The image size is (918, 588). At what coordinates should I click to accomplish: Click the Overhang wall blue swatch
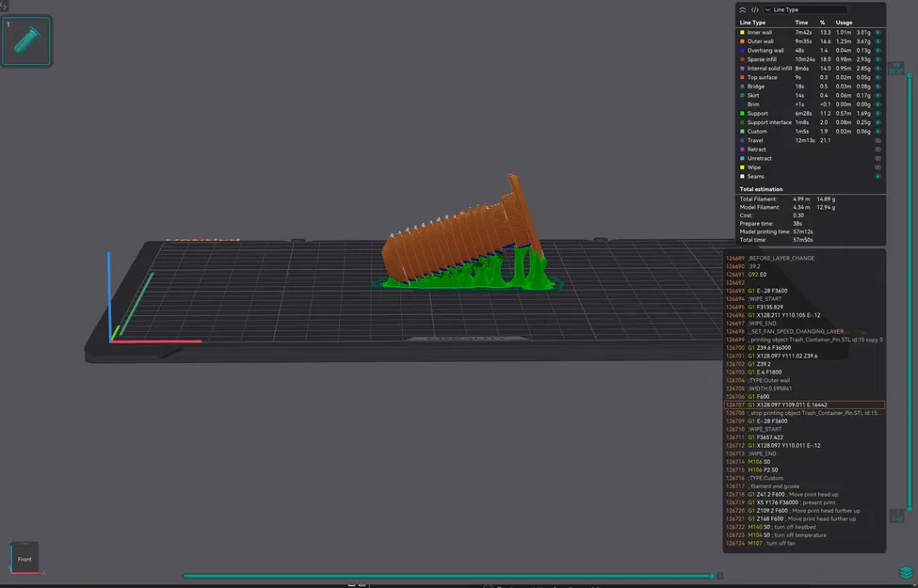coord(742,51)
